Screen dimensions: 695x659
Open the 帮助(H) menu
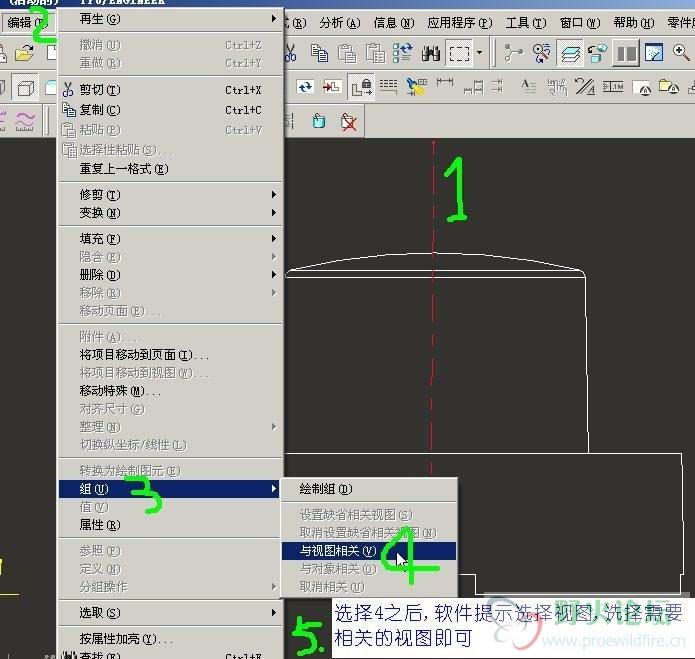(x=634, y=23)
